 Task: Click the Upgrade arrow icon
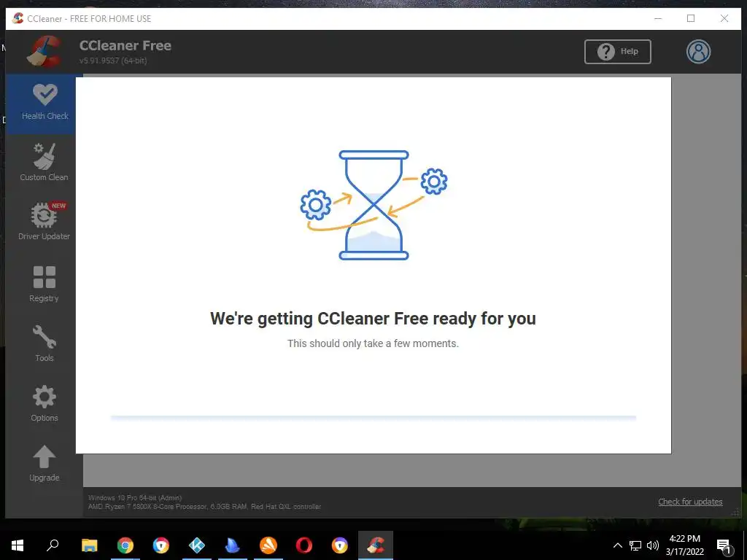tap(44, 457)
